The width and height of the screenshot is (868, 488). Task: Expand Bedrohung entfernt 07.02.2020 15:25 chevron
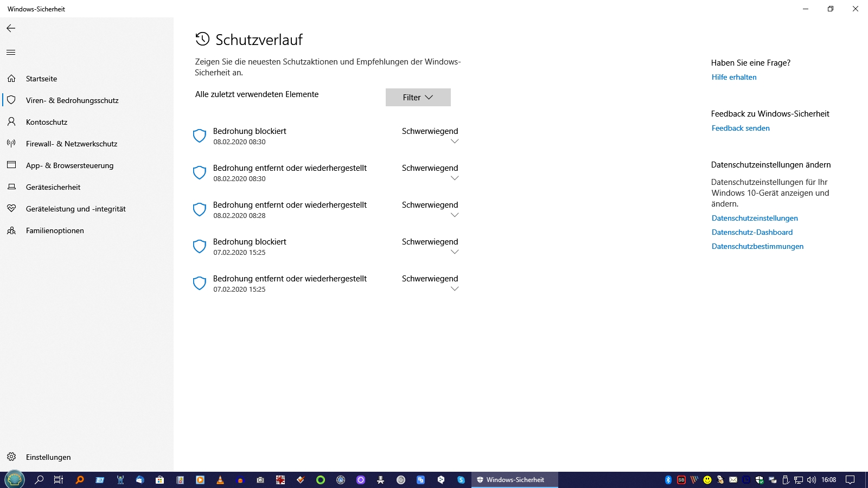point(455,289)
